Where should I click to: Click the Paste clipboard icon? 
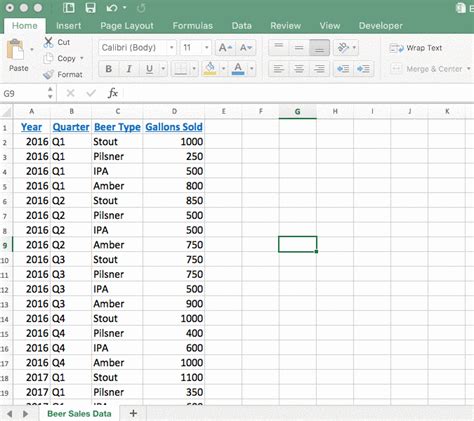click(15, 50)
